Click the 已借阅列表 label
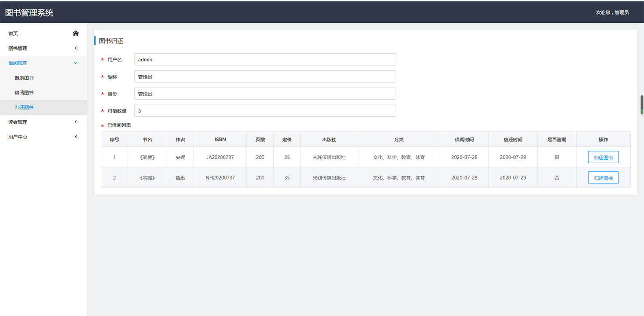The width and height of the screenshot is (644, 316). pyautogui.click(x=119, y=125)
